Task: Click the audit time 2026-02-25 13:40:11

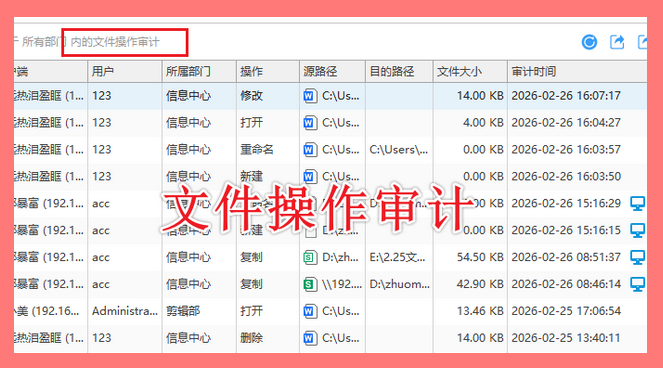Action: click(x=566, y=338)
